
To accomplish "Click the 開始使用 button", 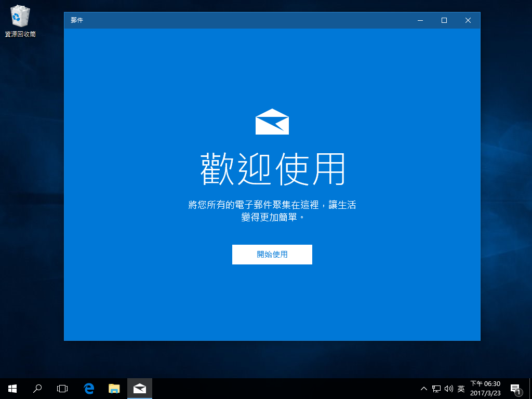I will click(272, 255).
